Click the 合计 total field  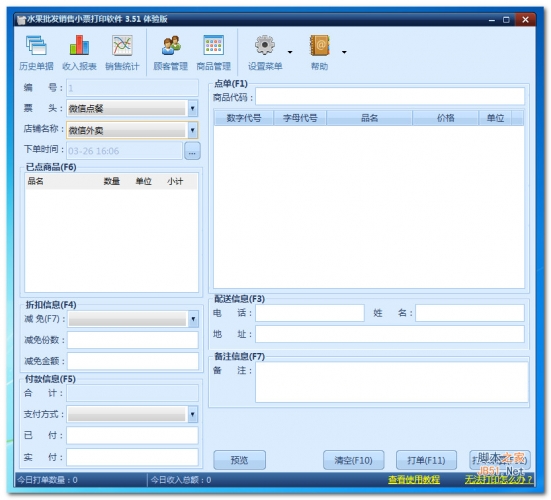(132, 393)
